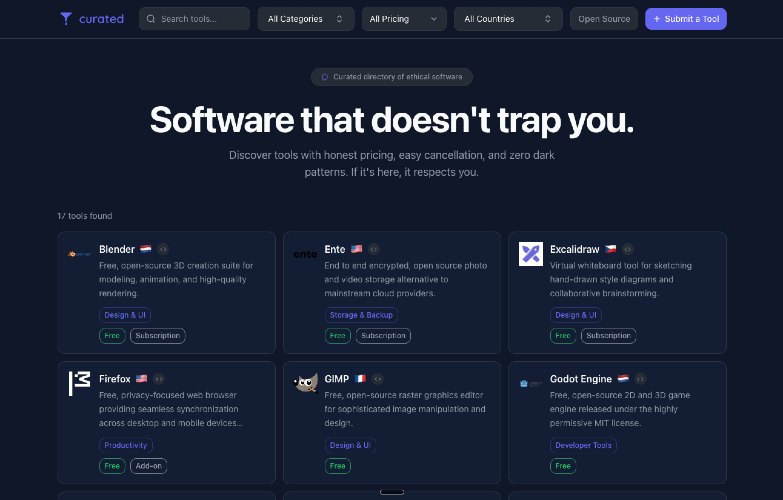Click the Storage & Backup tag on Ente

(x=361, y=315)
